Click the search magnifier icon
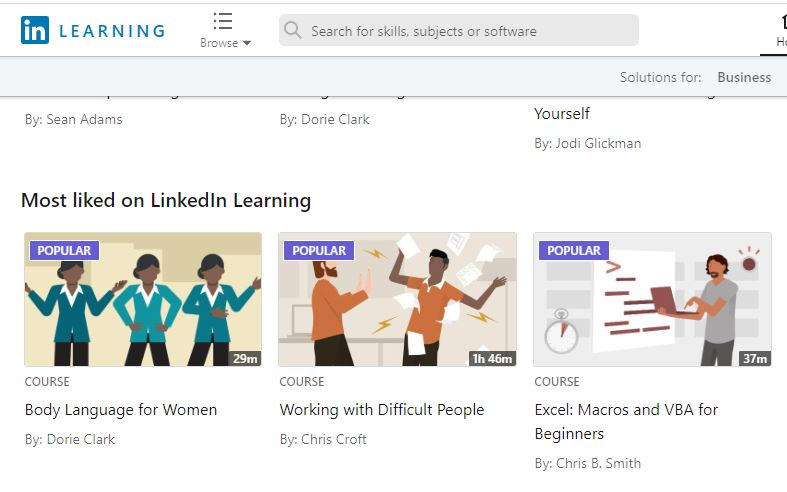This screenshot has width=787, height=492. coord(293,30)
